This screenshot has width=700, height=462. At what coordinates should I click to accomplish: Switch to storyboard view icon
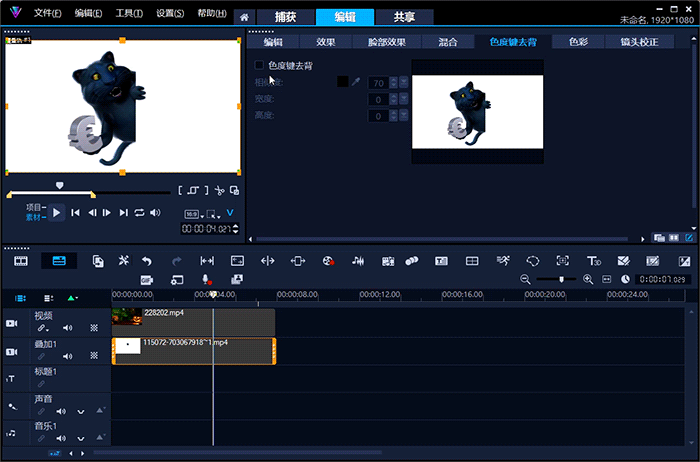pyautogui.click(x=20, y=261)
